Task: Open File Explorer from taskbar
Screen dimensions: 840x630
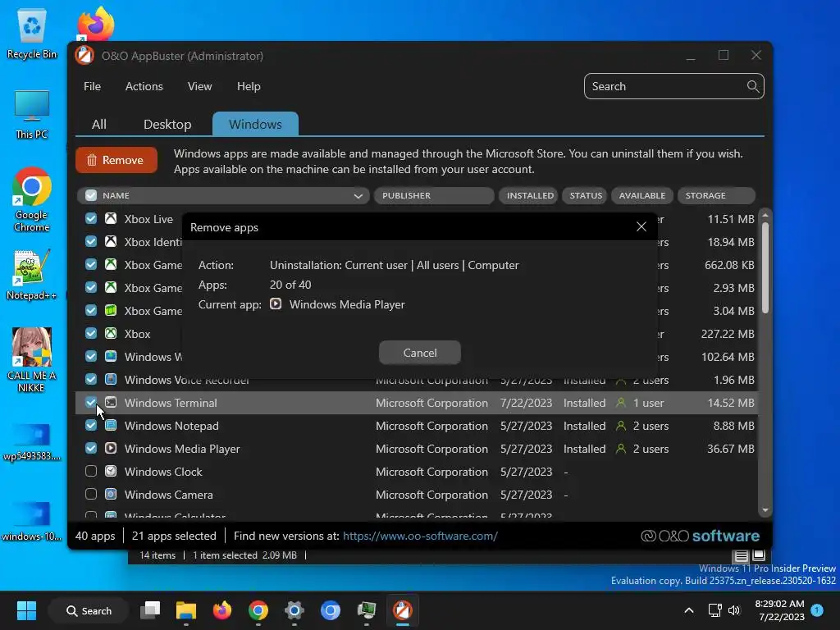Action: (x=186, y=610)
